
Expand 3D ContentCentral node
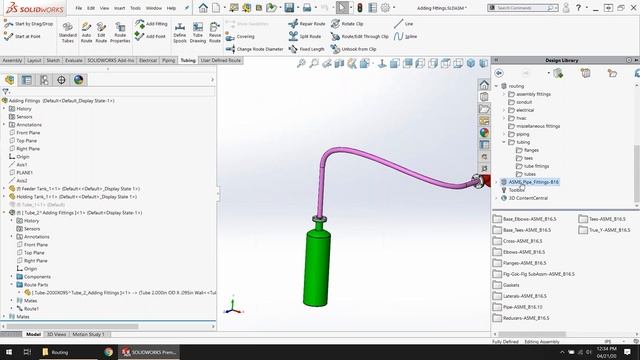(x=496, y=198)
